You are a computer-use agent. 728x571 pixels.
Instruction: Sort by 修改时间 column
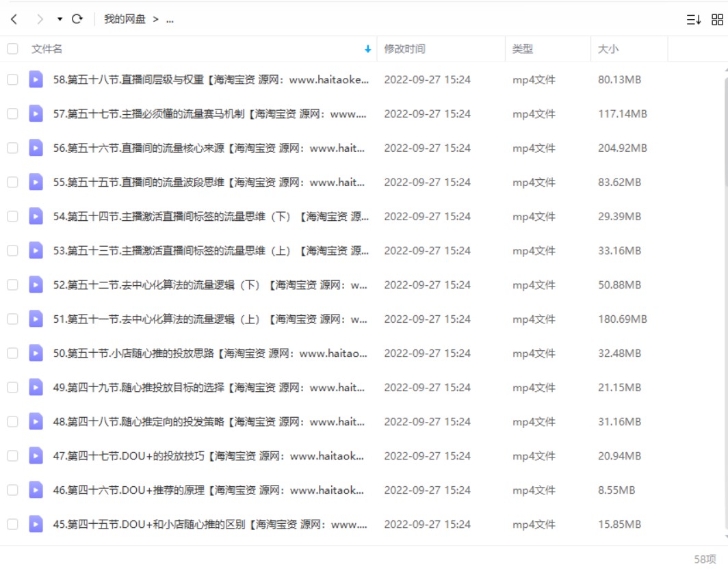point(404,49)
